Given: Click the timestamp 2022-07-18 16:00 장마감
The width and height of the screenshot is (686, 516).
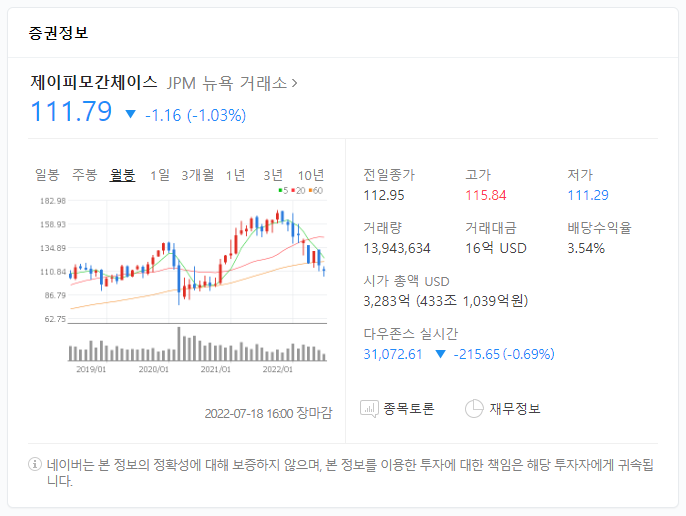Looking at the screenshot, I should 268,413.
